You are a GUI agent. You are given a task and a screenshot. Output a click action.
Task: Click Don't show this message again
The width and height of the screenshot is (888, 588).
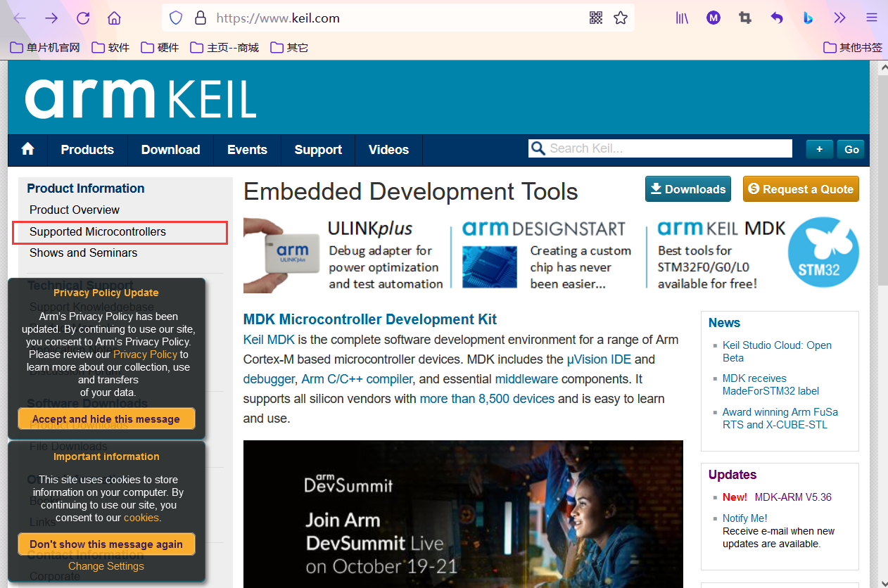pyautogui.click(x=106, y=544)
